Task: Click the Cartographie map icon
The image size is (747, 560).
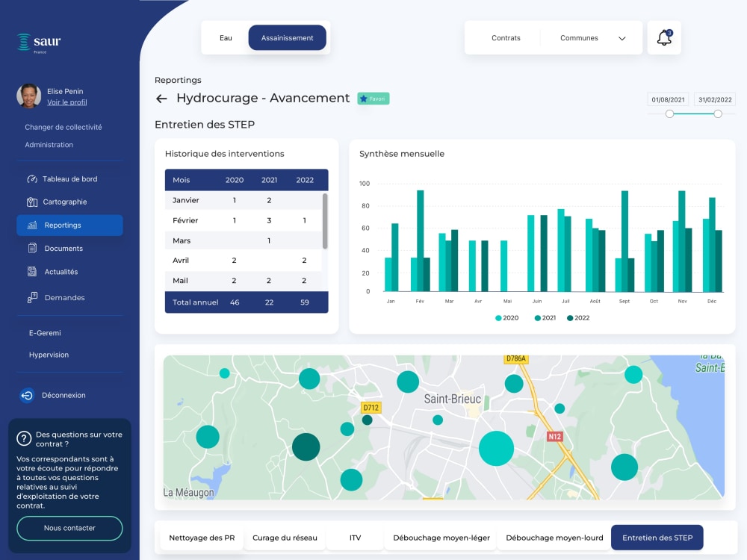Action: point(32,202)
